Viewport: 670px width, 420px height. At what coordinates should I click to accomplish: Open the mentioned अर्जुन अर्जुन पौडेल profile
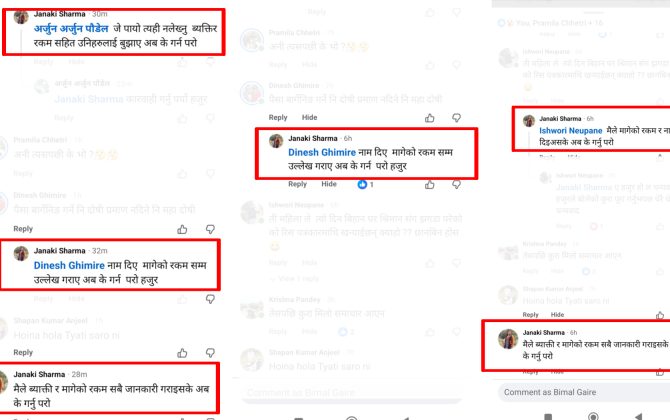coord(71,29)
